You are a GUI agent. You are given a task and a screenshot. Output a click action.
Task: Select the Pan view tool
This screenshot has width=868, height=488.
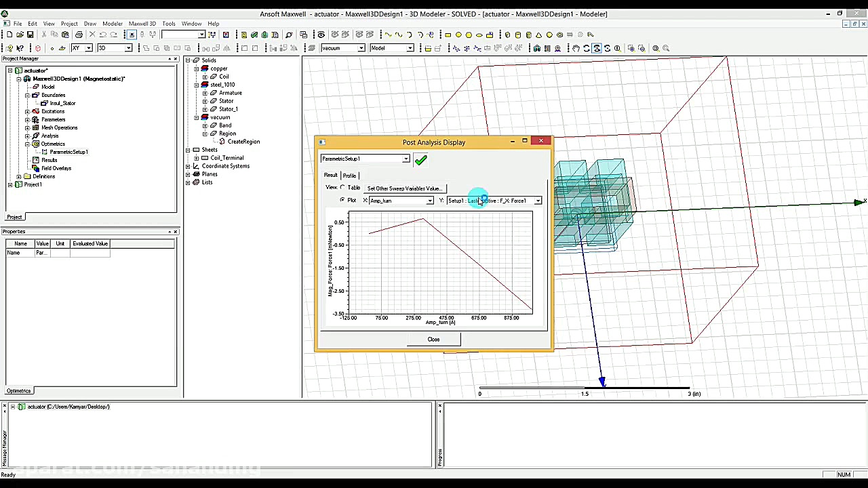[x=576, y=48]
